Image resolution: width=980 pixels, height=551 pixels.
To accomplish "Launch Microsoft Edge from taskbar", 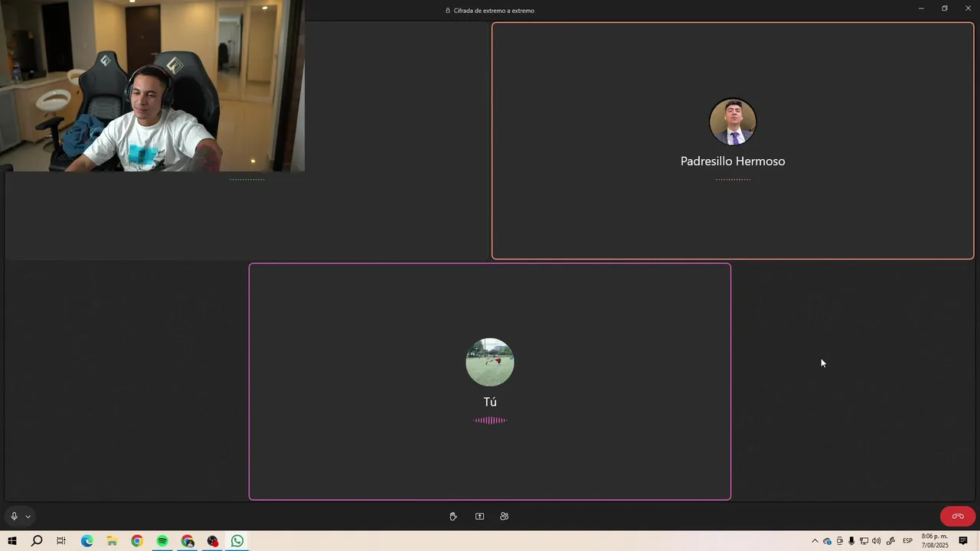I will coord(87,541).
